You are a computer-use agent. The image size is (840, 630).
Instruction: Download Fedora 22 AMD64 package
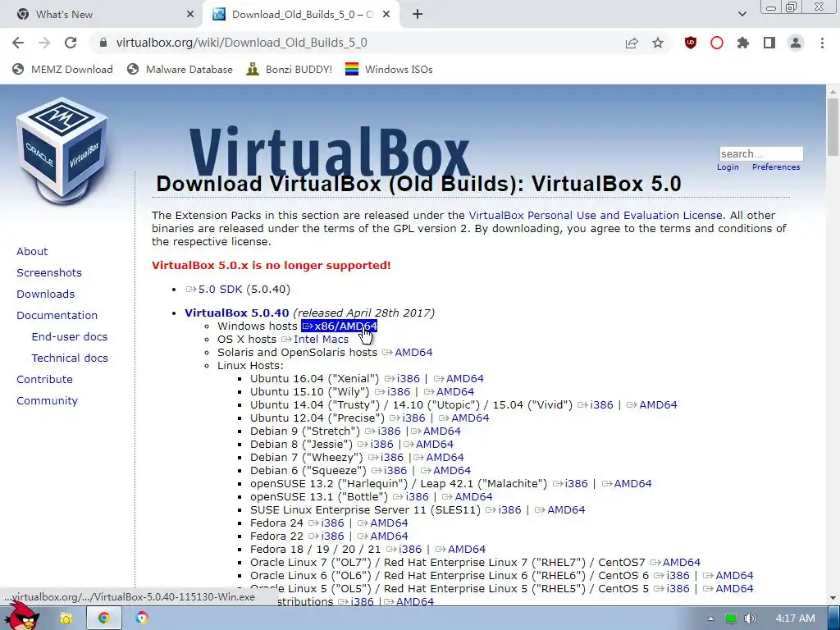pos(383,536)
